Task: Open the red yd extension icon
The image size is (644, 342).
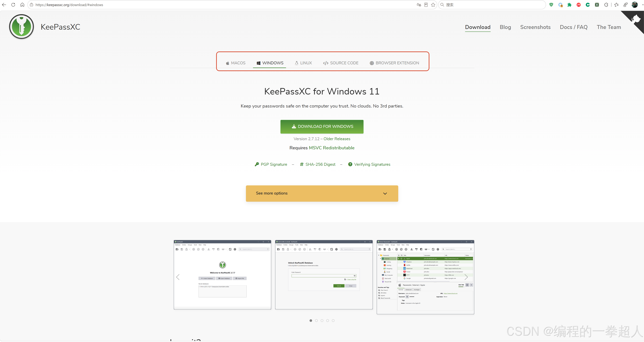Action: pyautogui.click(x=578, y=5)
